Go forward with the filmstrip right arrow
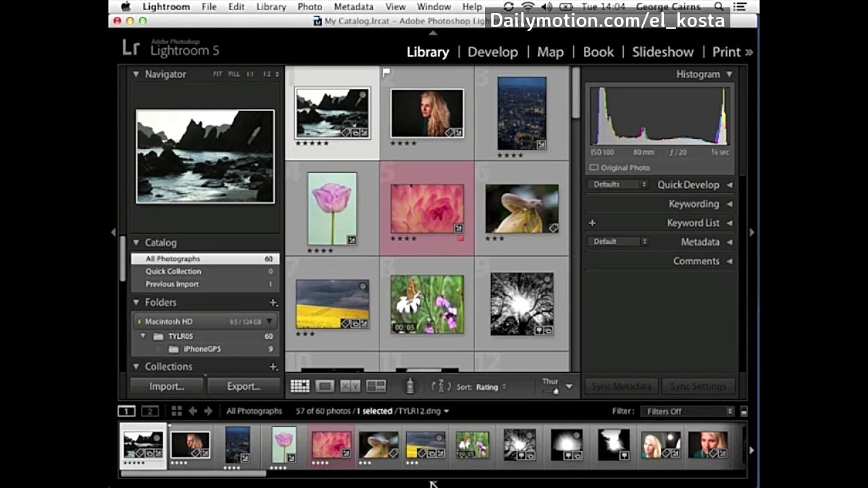 click(x=208, y=411)
